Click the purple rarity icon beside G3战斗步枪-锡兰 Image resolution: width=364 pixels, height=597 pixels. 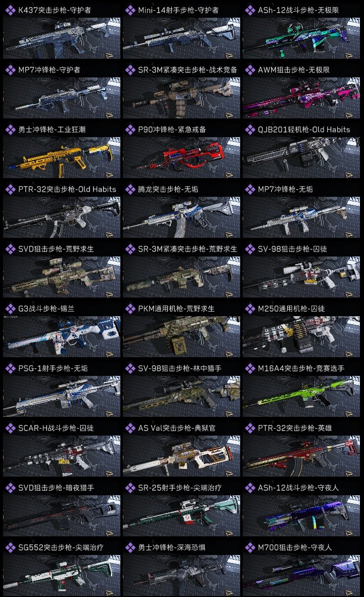click(x=10, y=309)
